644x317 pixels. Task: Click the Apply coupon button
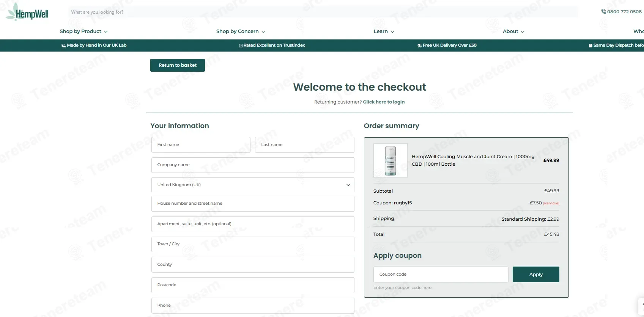536,275
